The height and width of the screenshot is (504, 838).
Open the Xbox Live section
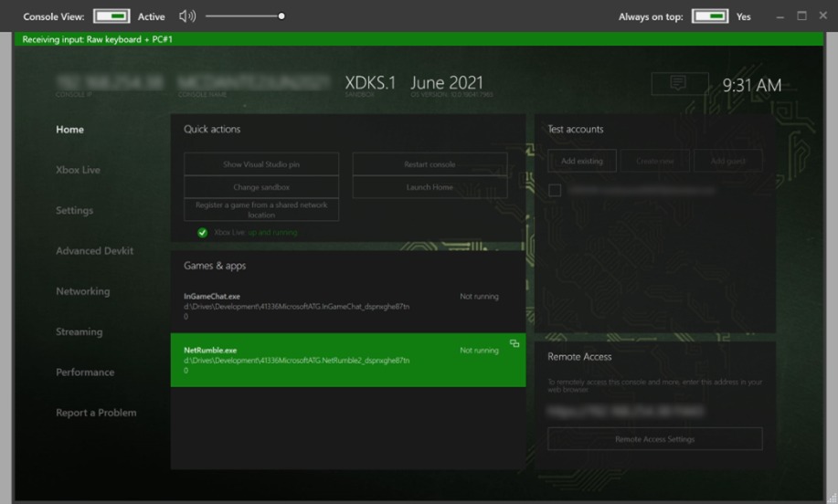78,170
